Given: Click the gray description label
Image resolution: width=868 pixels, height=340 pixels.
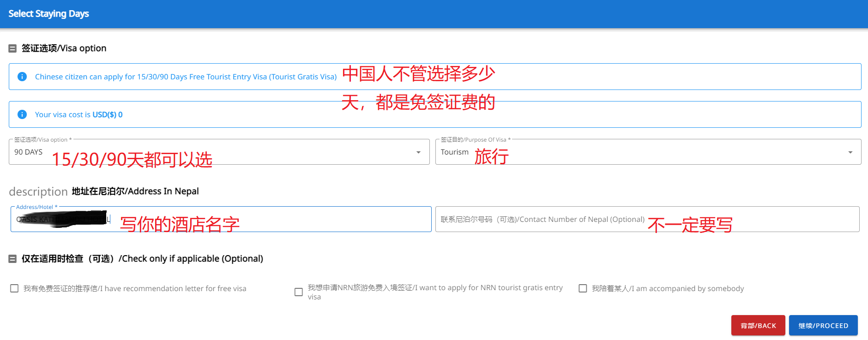Looking at the screenshot, I should tap(38, 191).
